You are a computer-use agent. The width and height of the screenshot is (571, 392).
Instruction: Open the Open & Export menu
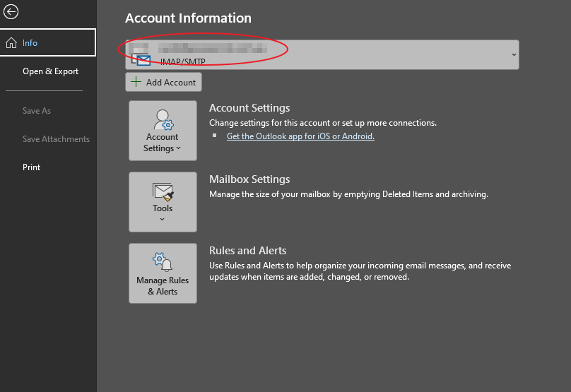50,71
